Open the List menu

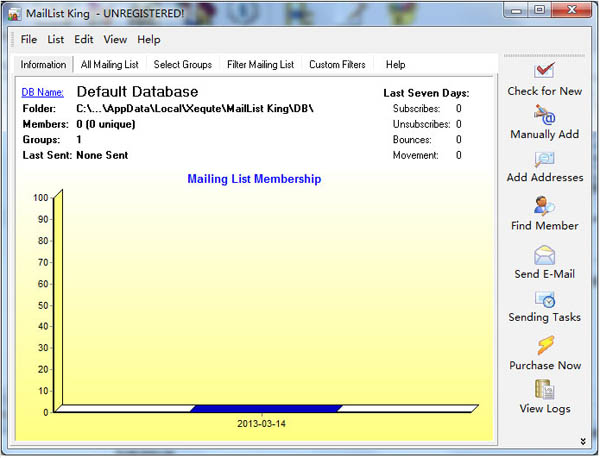point(56,40)
